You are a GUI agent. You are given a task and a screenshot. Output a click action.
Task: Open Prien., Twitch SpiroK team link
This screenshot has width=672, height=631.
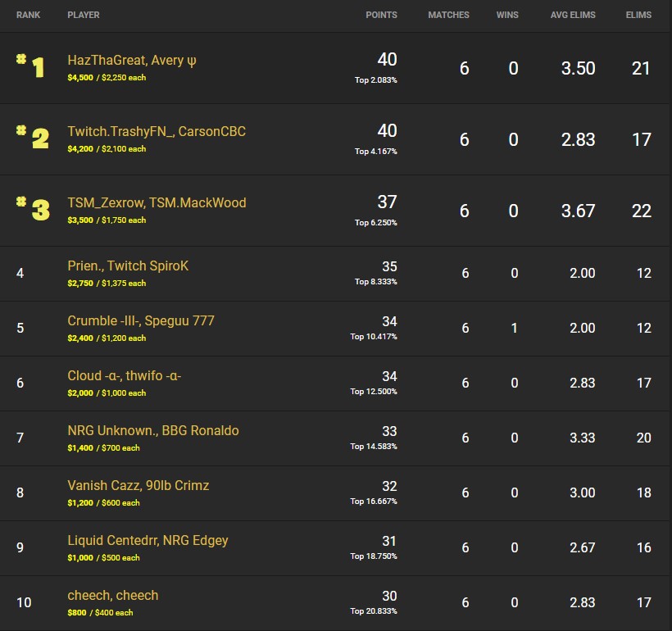(x=128, y=266)
